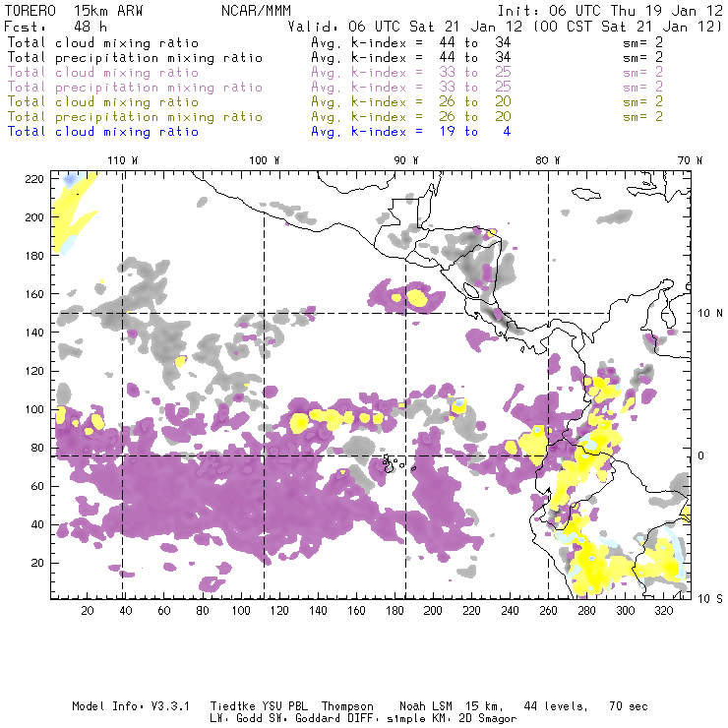Viewport: 728px width, 728px height.
Task: Click the TORERO 15km ARW title text
Action: click(x=61, y=10)
